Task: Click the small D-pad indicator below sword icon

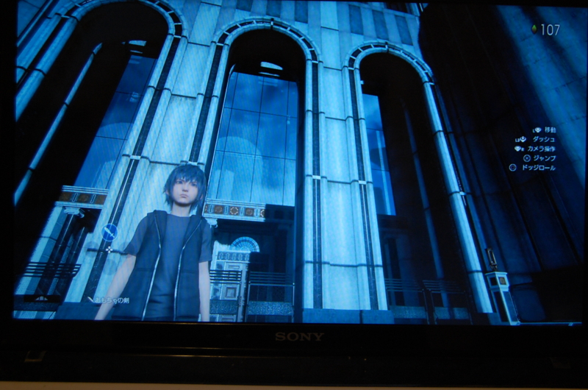Action: click(109, 249)
